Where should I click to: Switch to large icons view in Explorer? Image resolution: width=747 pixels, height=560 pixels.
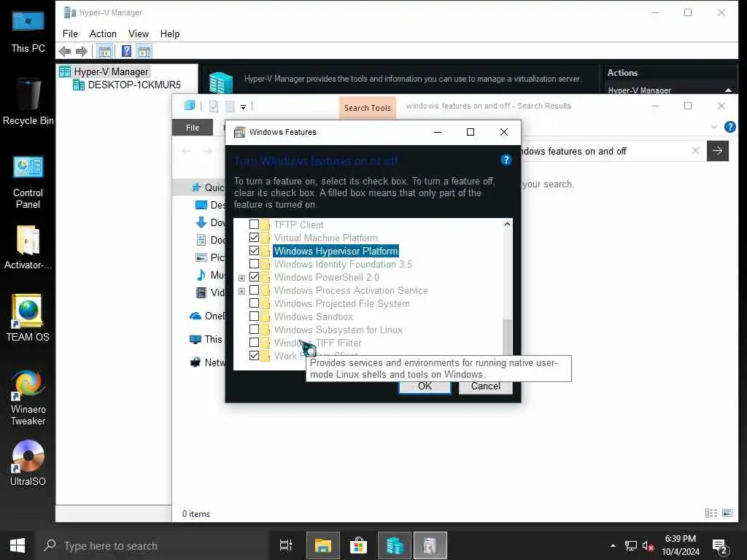point(727,513)
